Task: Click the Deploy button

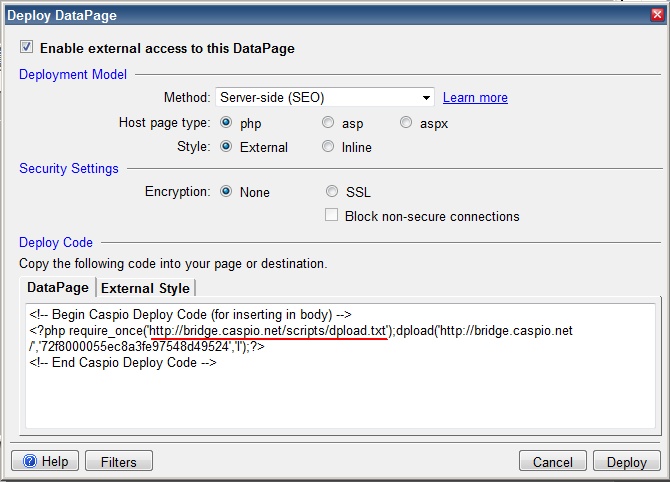Action: (x=627, y=461)
